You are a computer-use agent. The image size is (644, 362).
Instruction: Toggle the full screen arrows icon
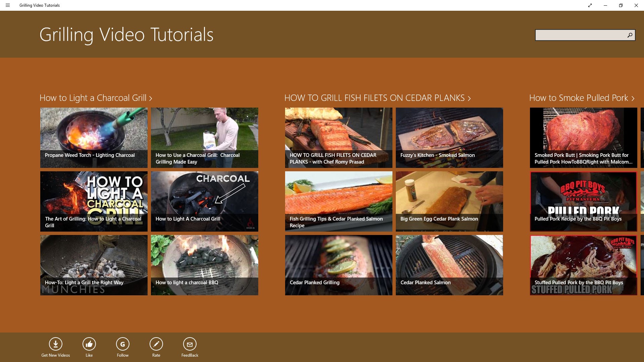pos(590,5)
